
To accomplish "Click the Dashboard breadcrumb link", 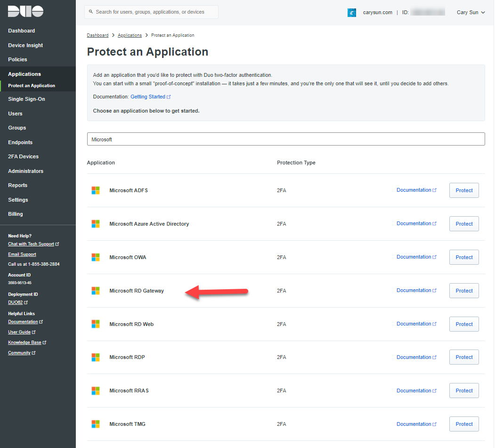I will [97, 35].
